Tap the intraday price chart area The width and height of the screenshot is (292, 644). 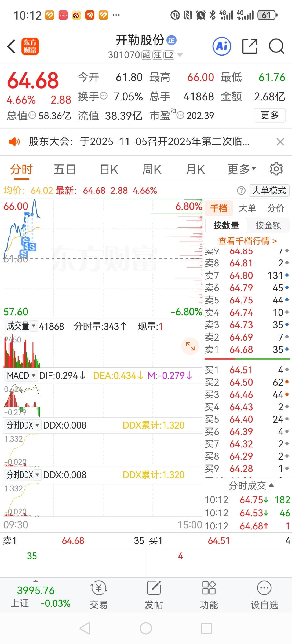coord(103,258)
